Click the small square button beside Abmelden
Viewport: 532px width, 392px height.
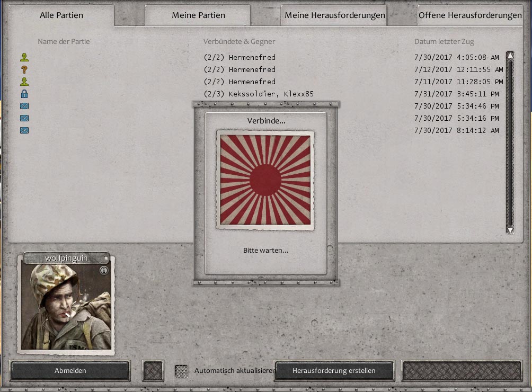pyautogui.click(x=153, y=371)
